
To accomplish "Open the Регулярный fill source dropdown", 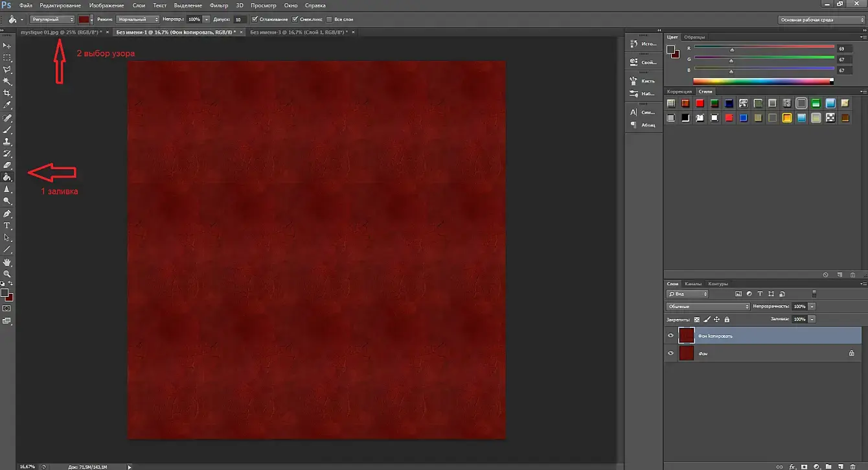I will pyautogui.click(x=52, y=19).
